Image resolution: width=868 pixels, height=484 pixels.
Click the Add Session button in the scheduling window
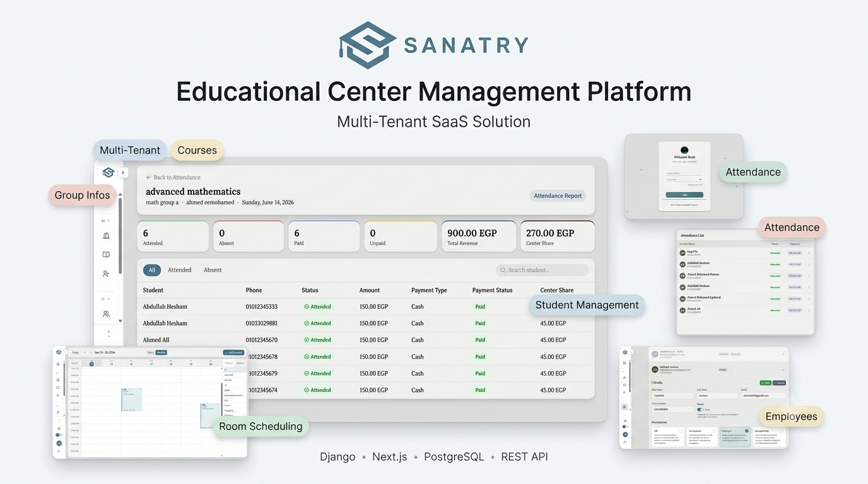(x=233, y=352)
